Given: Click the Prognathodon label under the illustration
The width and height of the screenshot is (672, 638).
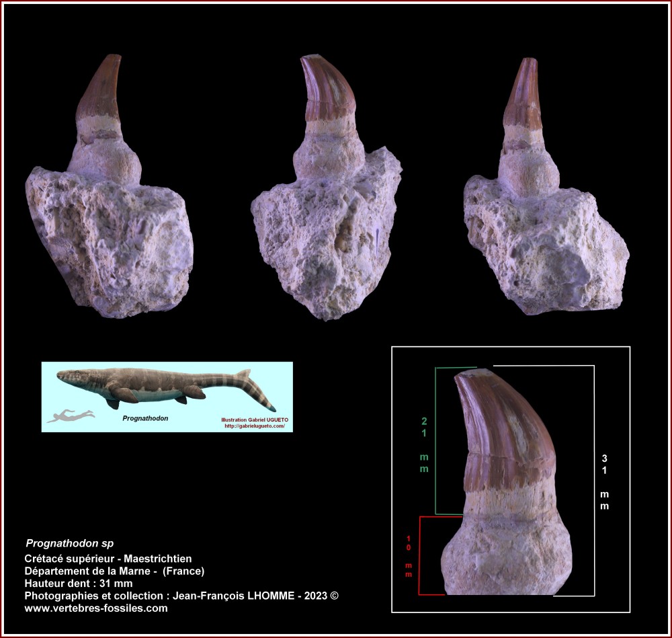Looking at the screenshot, I should (x=145, y=417).
